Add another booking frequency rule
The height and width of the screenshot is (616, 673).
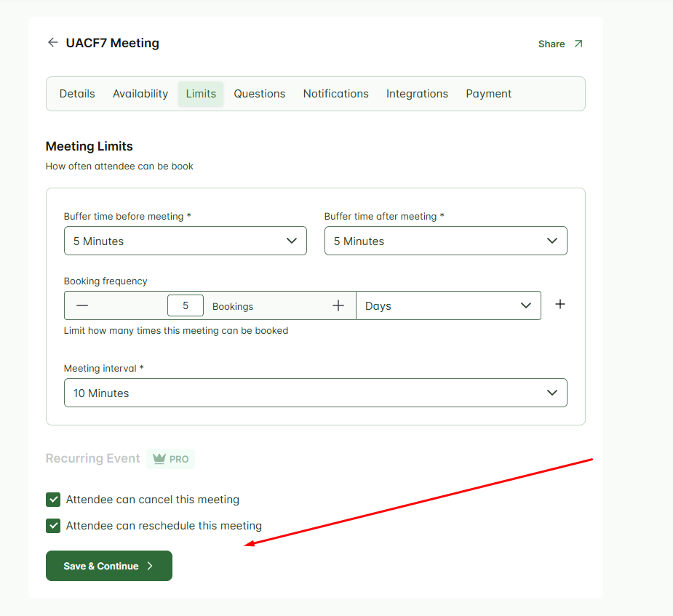tap(560, 304)
